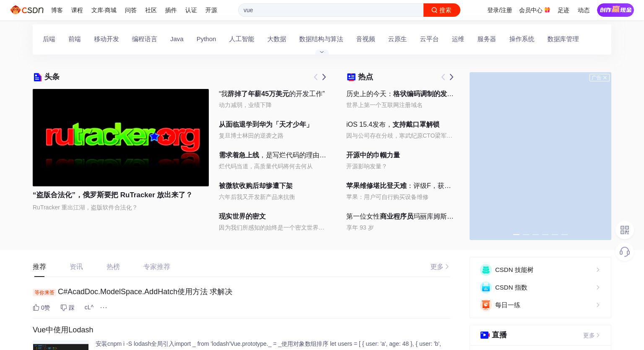The height and width of the screenshot is (350, 644).
Task: Open article 从面临退学到华为「天才少年」
Action: (x=265, y=124)
